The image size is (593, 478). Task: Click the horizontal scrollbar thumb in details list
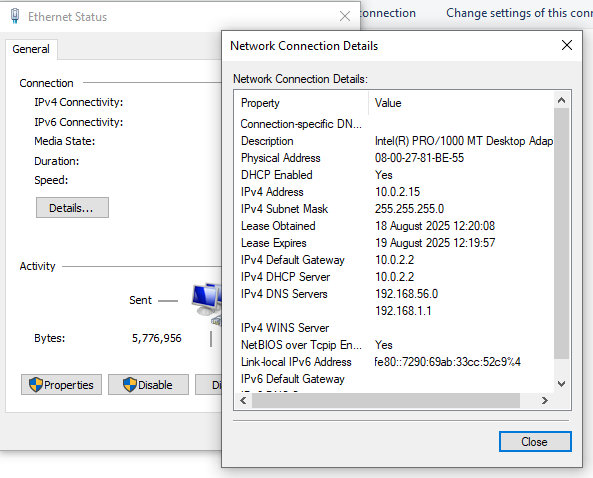coord(386,400)
